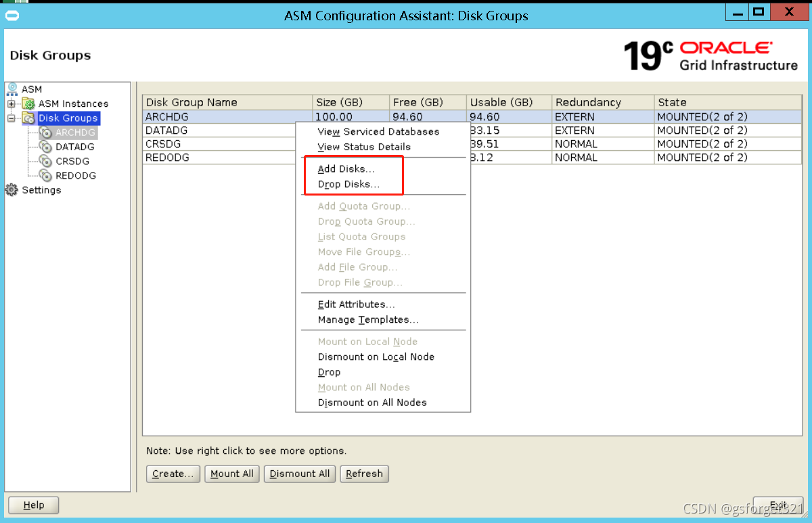This screenshot has height=523, width=812.
Task: Expand the ASM Instances tree node
Action: click(11, 104)
